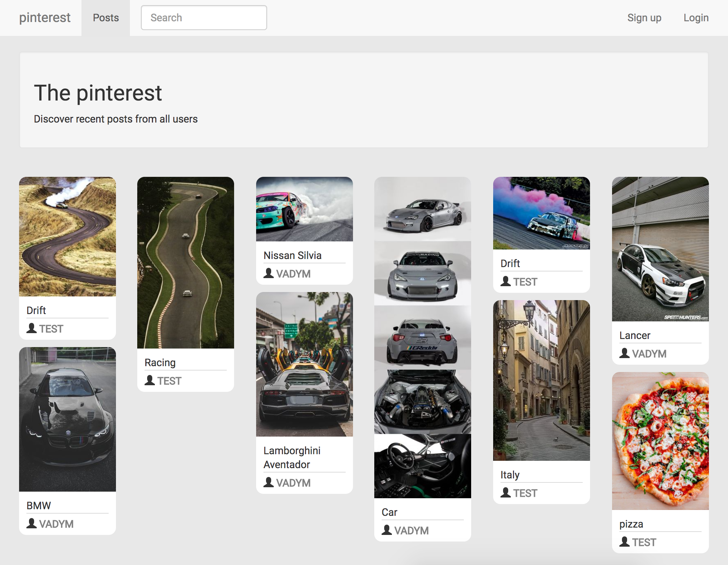This screenshot has height=565, width=728.
Task: Open the pinterest brand link
Action: coord(45,18)
